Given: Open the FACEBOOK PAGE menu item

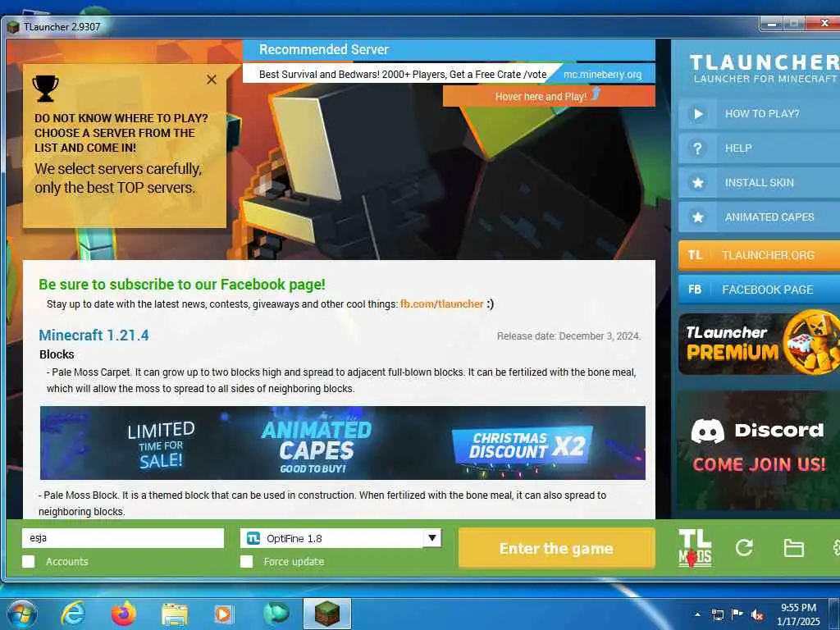Looking at the screenshot, I should pos(759,290).
